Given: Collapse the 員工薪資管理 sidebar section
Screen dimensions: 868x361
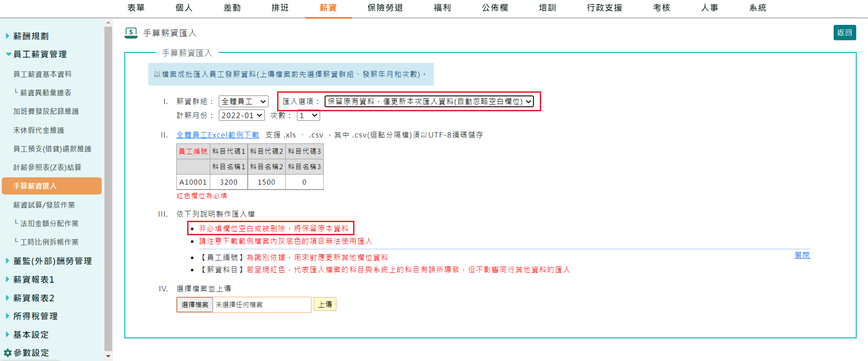Looking at the screenshot, I should point(8,54).
